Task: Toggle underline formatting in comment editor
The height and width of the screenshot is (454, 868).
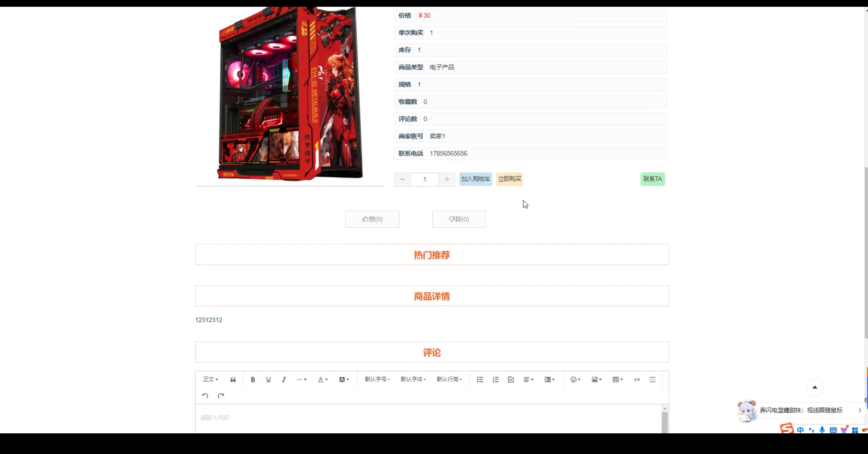Action: (268, 379)
